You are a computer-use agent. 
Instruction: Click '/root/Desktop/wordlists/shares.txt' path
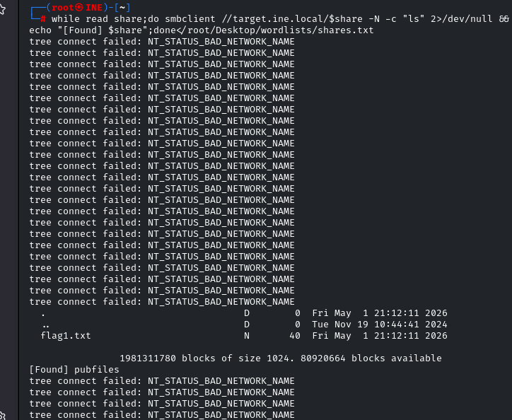click(280, 30)
